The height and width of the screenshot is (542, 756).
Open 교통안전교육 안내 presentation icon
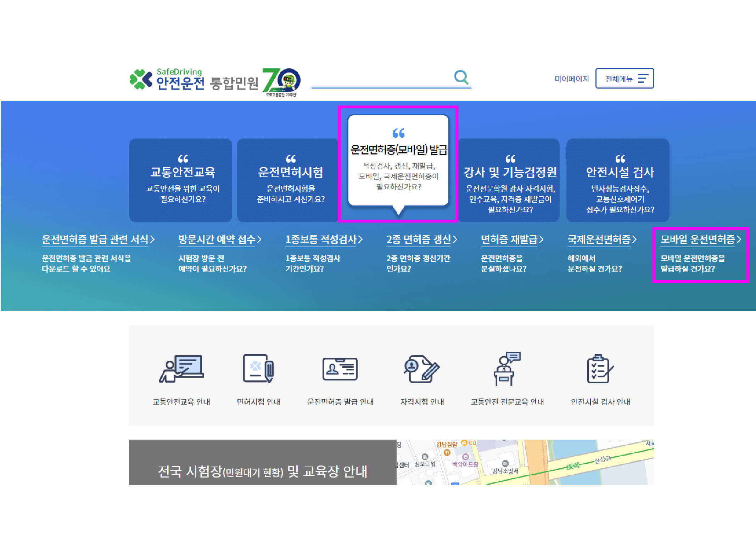[x=181, y=369]
